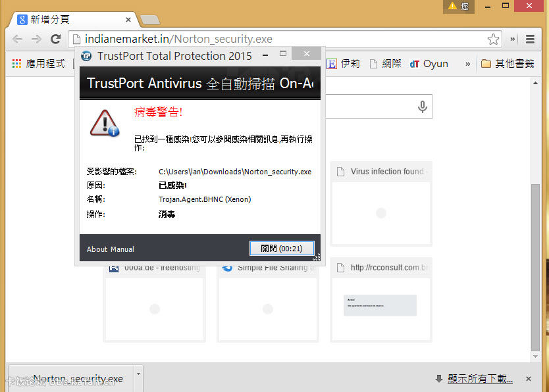Reload the current page
The width and height of the screenshot is (549, 392).
pyautogui.click(x=56, y=39)
